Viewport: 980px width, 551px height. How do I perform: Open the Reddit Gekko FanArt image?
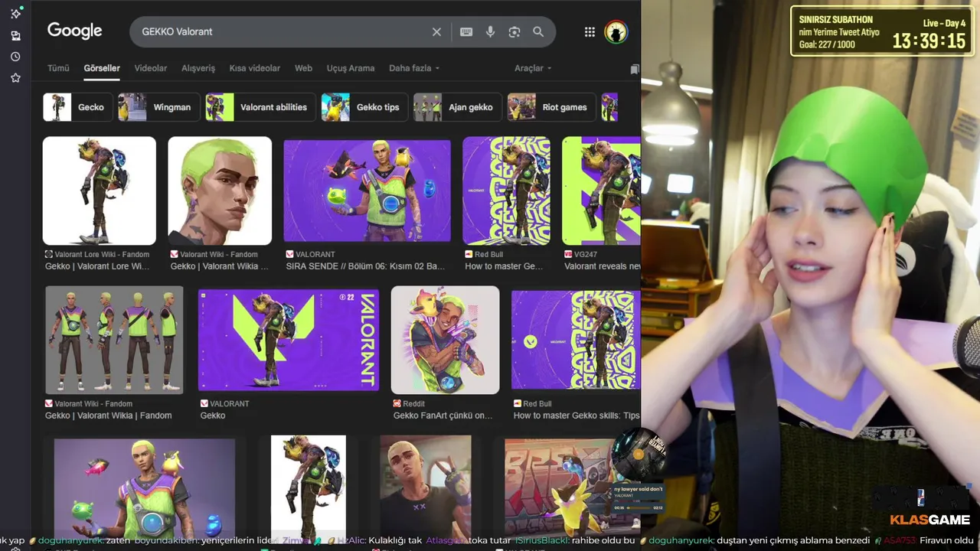[x=446, y=340]
